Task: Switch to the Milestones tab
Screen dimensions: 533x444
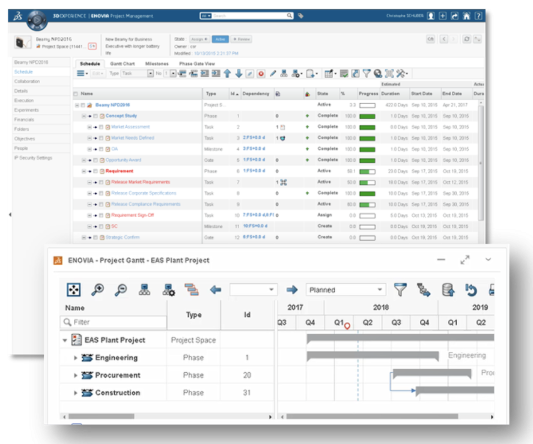Action: coord(157,64)
